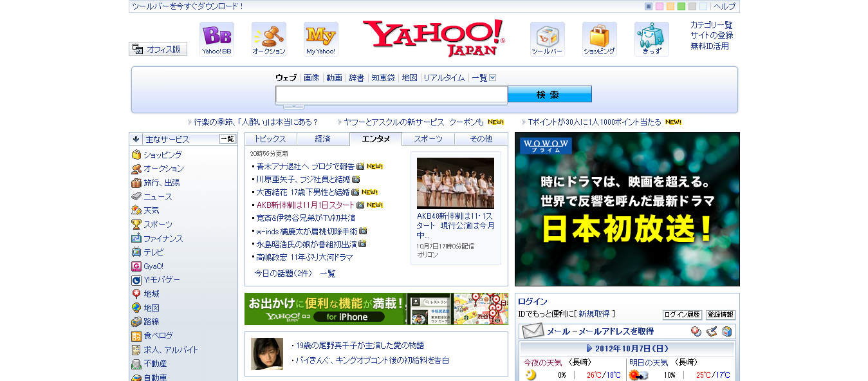Click the Y!モバゲー sidebar icon

coord(136,280)
